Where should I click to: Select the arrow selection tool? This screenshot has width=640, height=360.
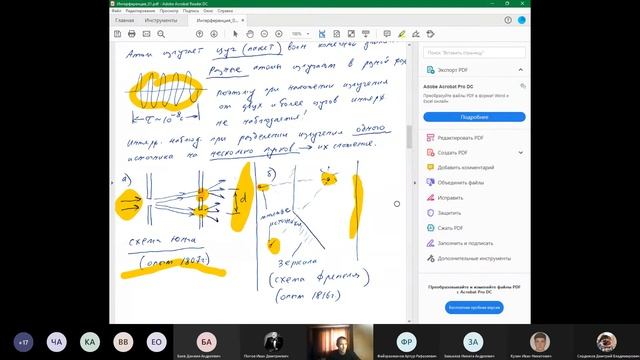click(x=235, y=34)
